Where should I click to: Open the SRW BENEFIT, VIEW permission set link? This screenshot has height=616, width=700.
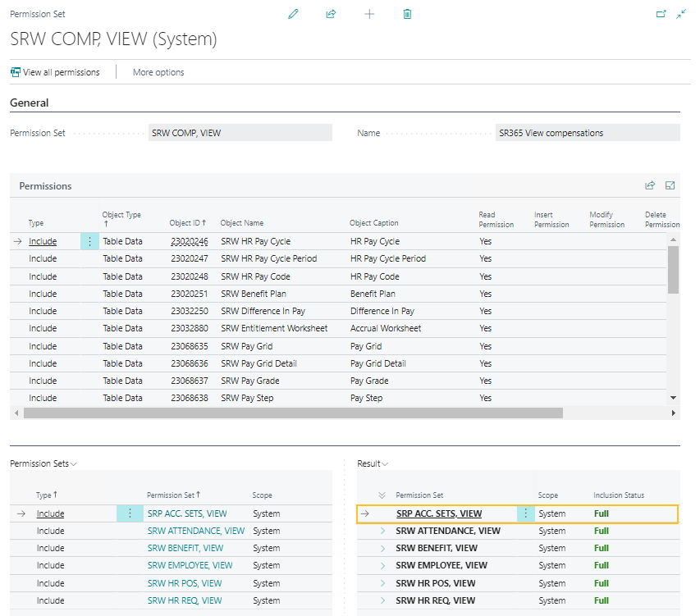tap(184, 548)
